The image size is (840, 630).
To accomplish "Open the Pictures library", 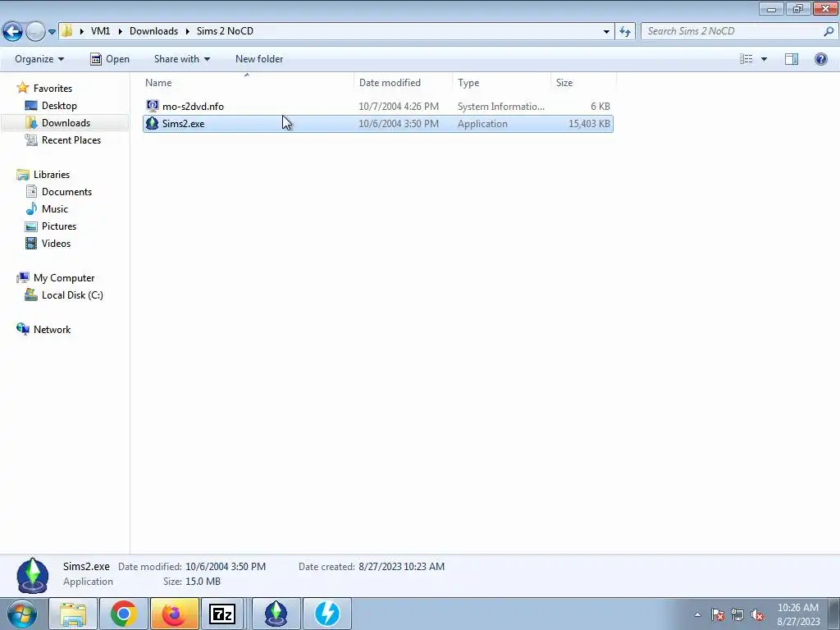I will (x=59, y=226).
